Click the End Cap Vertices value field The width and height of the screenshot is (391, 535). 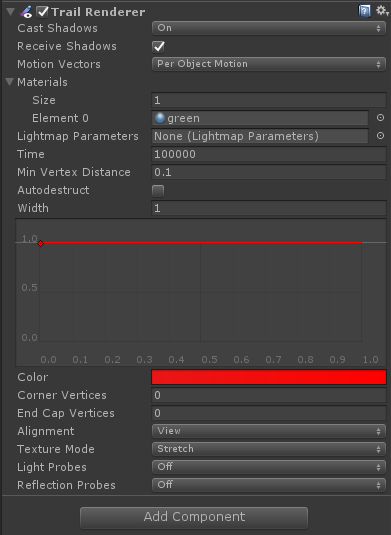tap(269, 413)
